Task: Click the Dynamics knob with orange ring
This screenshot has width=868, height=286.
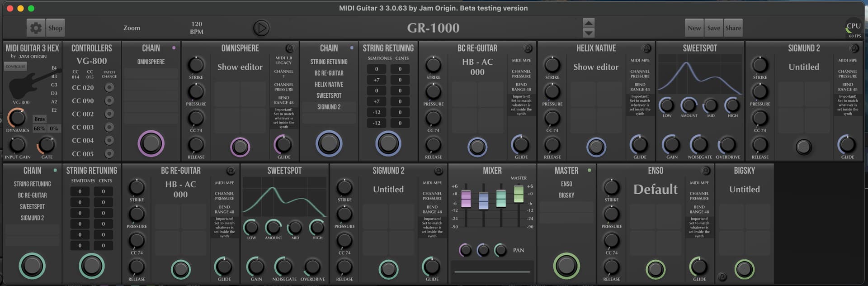Action: pos(17,118)
